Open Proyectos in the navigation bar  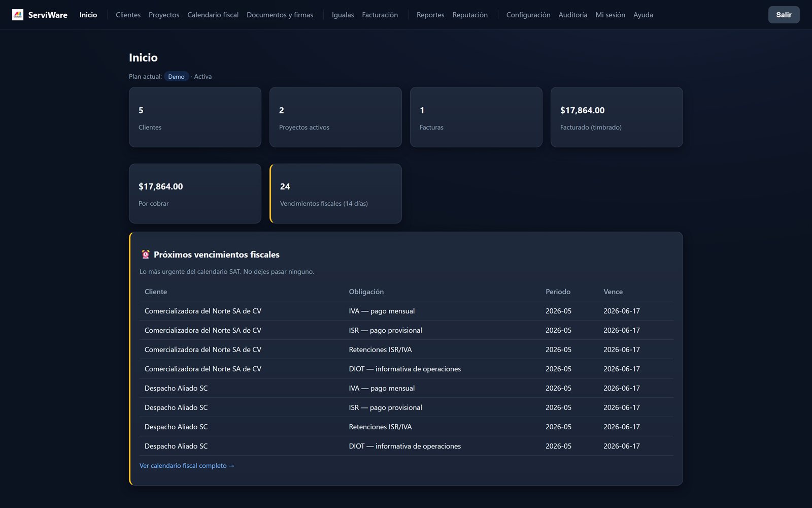tap(164, 15)
